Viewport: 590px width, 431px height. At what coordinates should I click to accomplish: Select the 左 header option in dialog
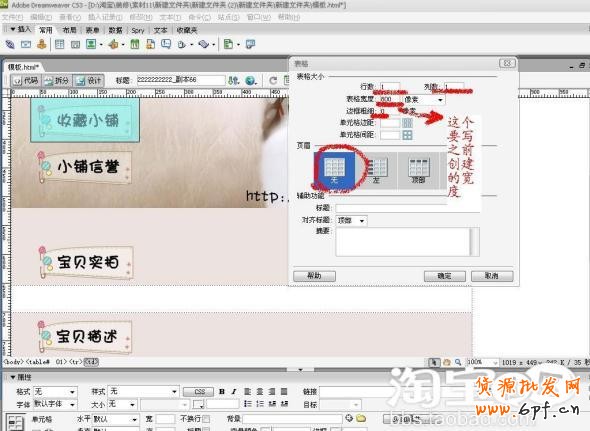click(x=376, y=170)
